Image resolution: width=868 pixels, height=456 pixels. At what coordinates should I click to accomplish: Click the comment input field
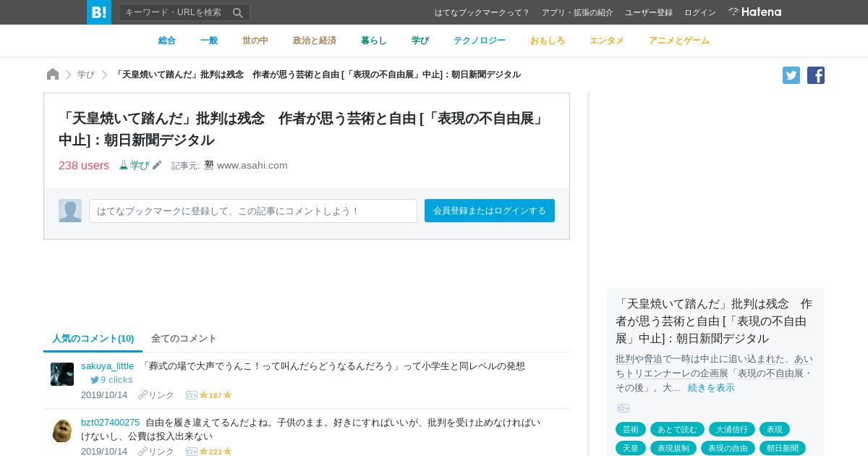253,211
